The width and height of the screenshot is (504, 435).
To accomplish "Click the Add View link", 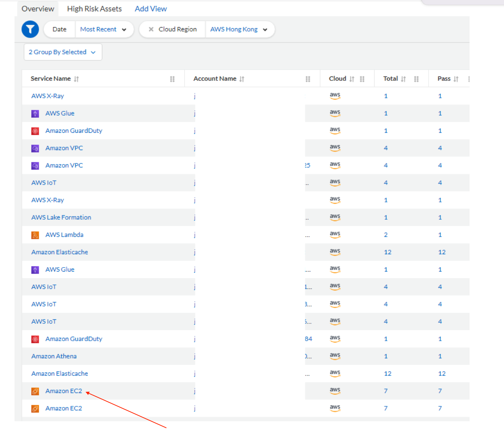I will (x=150, y=9).
